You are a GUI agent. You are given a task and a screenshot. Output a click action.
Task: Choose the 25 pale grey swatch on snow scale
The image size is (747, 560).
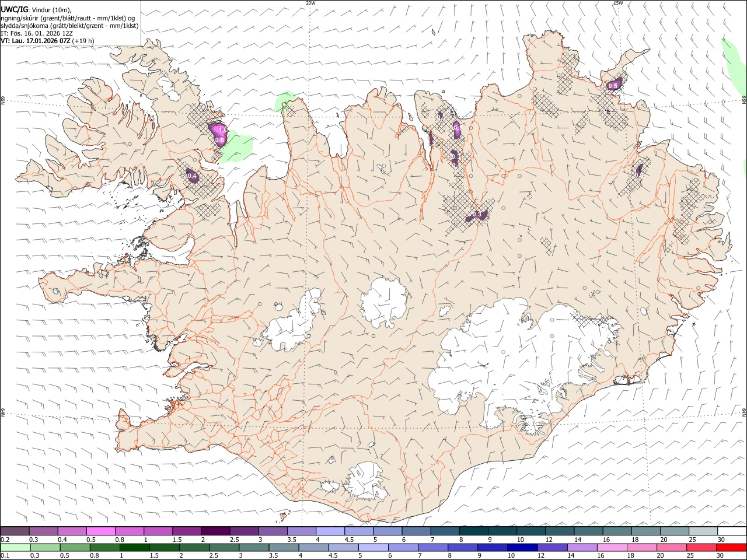[x=703, y=531]
